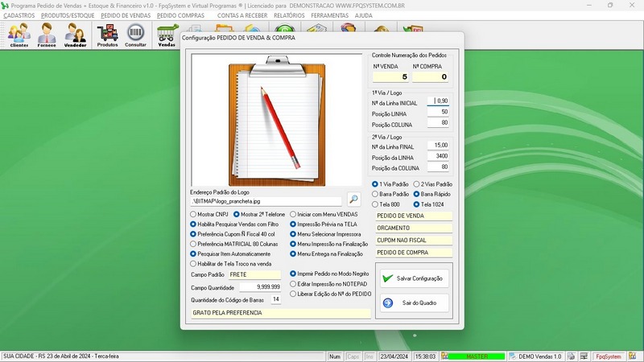The height and width of the screenshot is (362, 644).
Task: Choose the 2 Vias Padrão option
Action: [x=417, y=184]
